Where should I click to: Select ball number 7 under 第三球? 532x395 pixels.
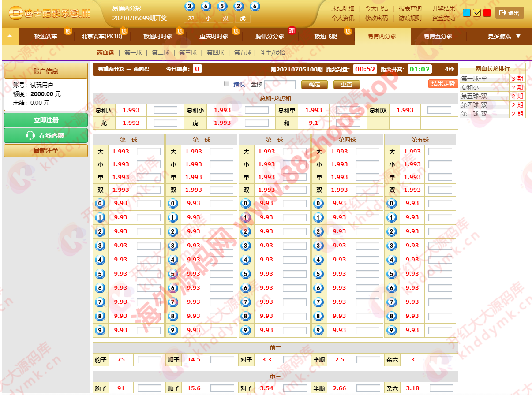click(246, 302)
